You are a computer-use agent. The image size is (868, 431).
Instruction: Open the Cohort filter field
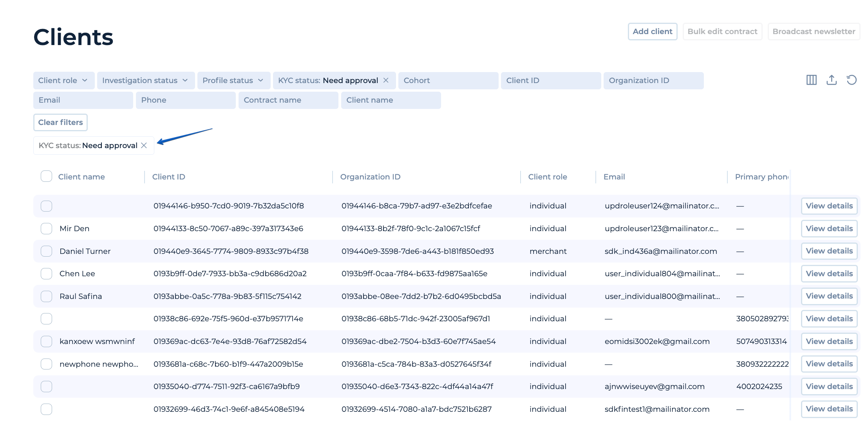448,80
